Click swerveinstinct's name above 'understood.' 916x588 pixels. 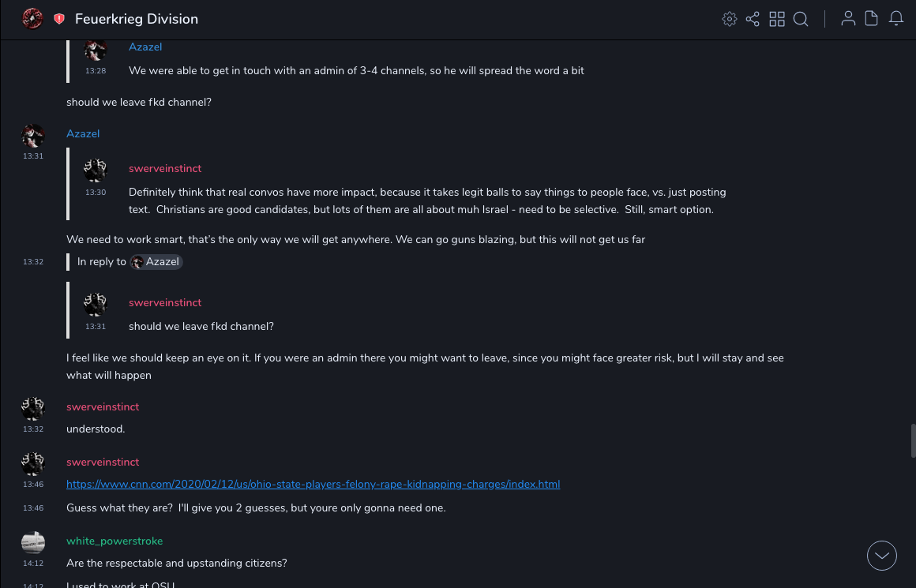pyautogui.click(x=103, y=407)
